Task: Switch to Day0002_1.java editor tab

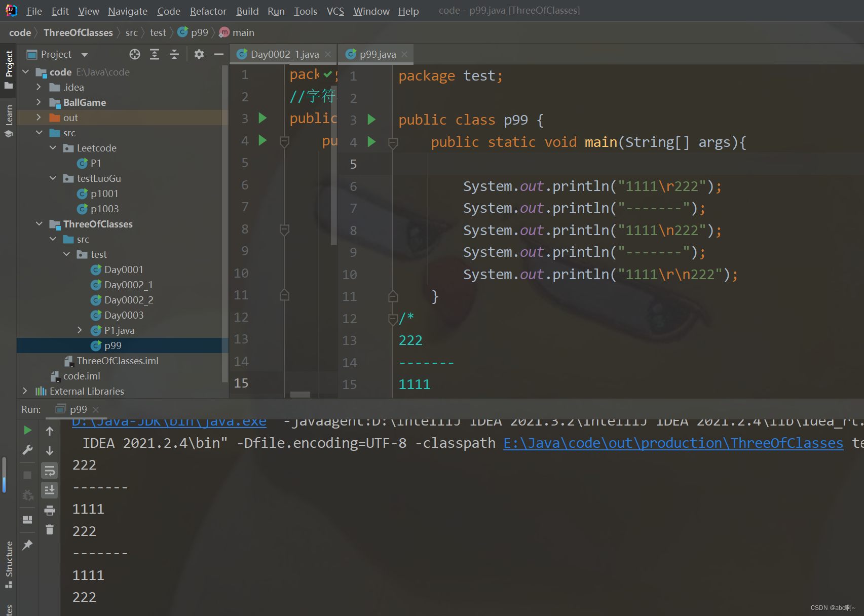Action: pyautogui.click(x=284, y=54)
